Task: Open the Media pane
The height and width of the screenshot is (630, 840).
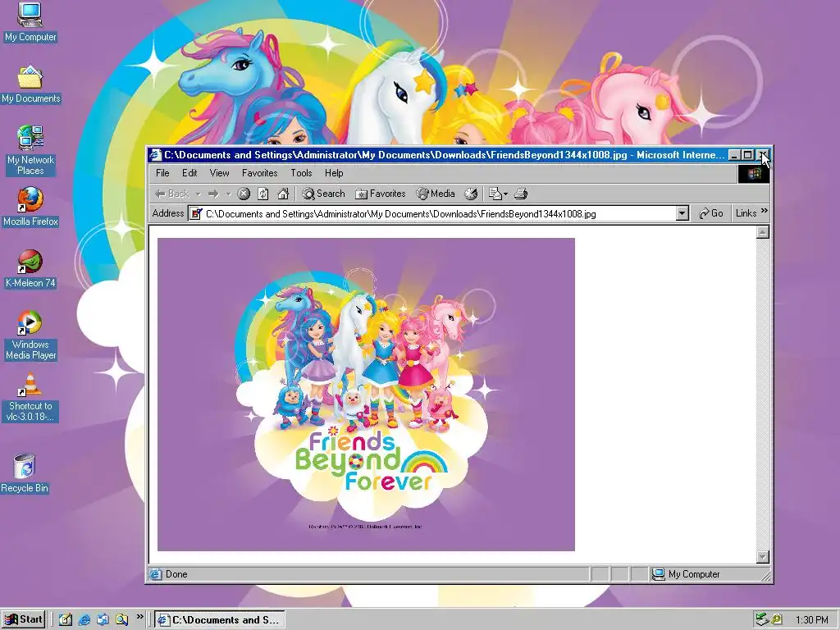Action: click(436, 194)
